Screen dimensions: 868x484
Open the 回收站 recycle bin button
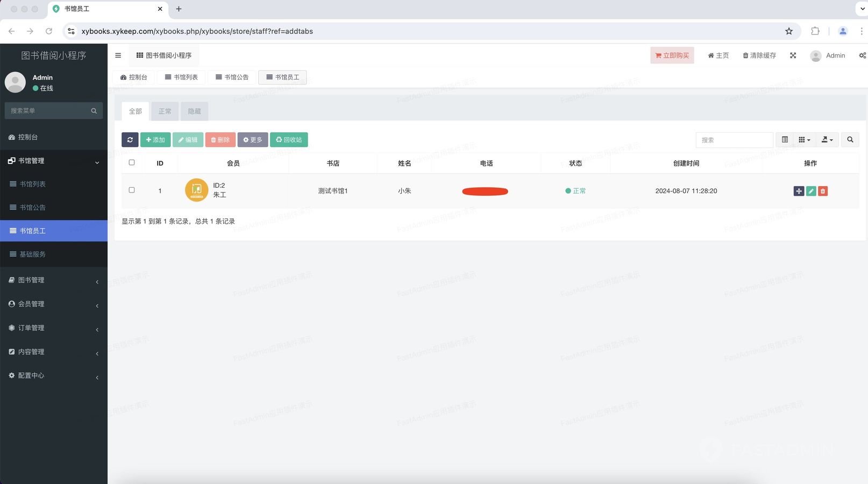coord(289,140)
